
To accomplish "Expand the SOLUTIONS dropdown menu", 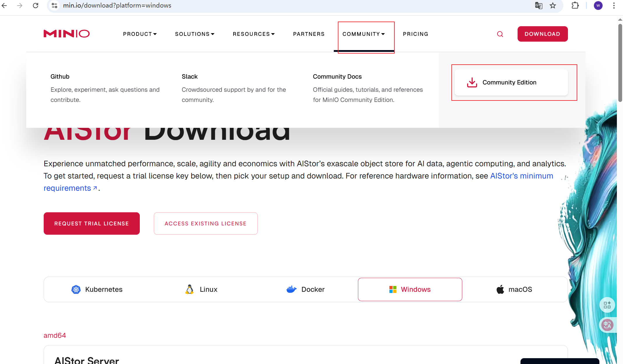I will coord(195,34).
